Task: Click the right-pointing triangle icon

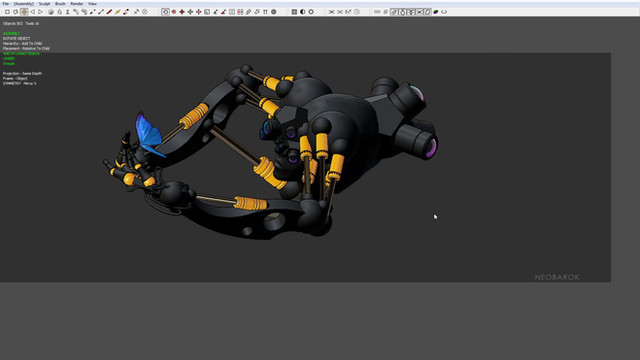Action: click(40, 12)
